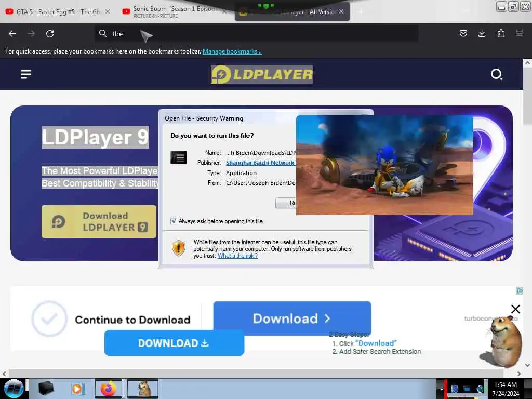Open the What's the risk link
This screenshot has width=532, height=399.
[x=237, y=256]
